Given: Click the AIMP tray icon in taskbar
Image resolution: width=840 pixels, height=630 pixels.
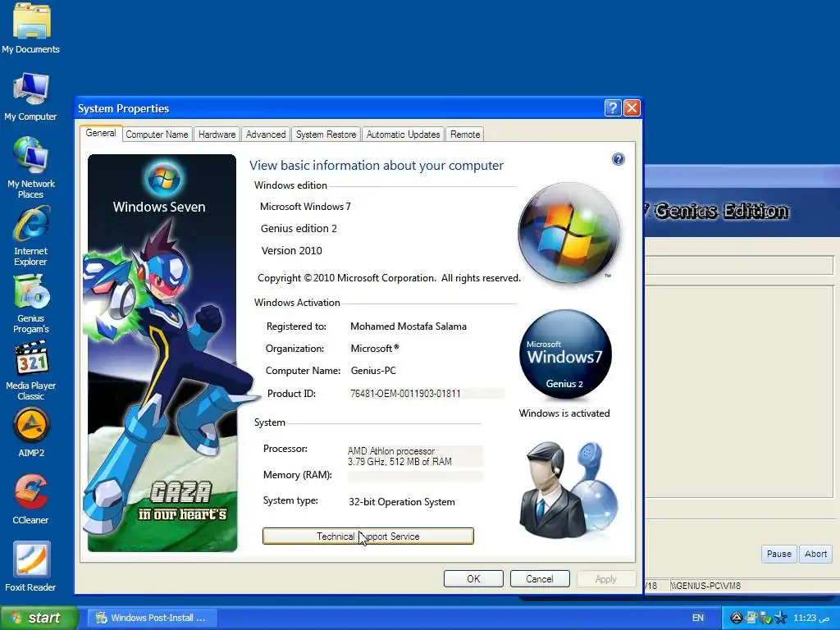Looking at the screenshot, I should (x=737, y=618).
